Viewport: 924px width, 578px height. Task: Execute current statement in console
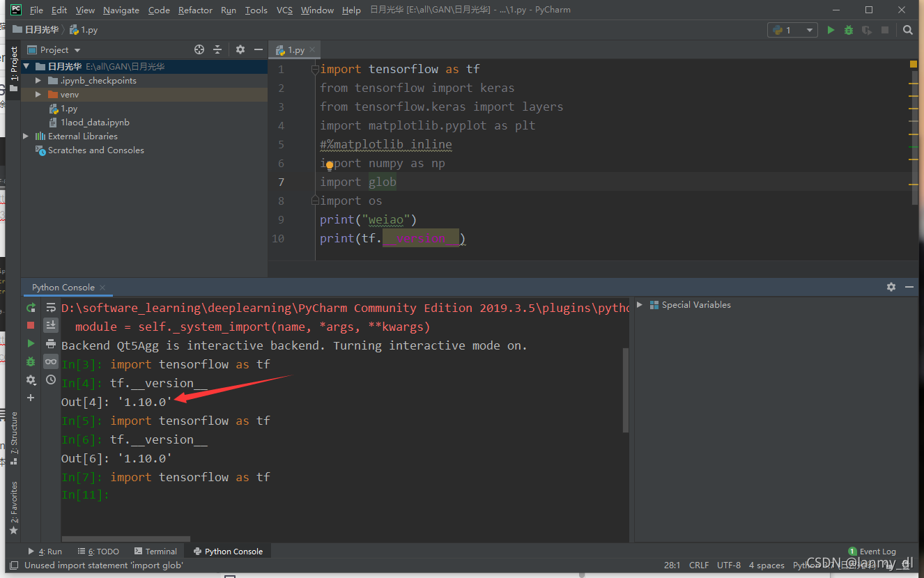31,343
